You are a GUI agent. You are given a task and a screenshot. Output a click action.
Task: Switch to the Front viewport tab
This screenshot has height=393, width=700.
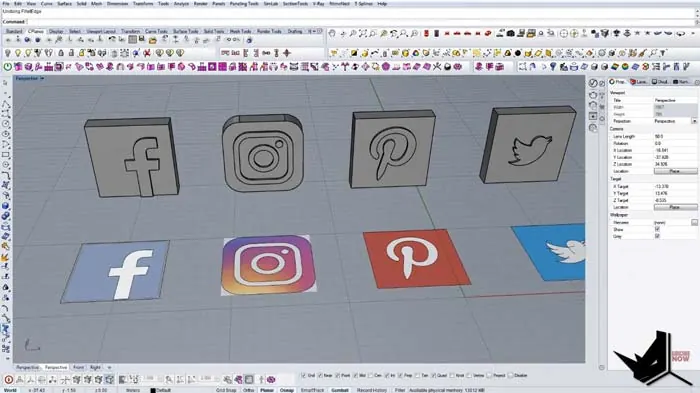79,367
